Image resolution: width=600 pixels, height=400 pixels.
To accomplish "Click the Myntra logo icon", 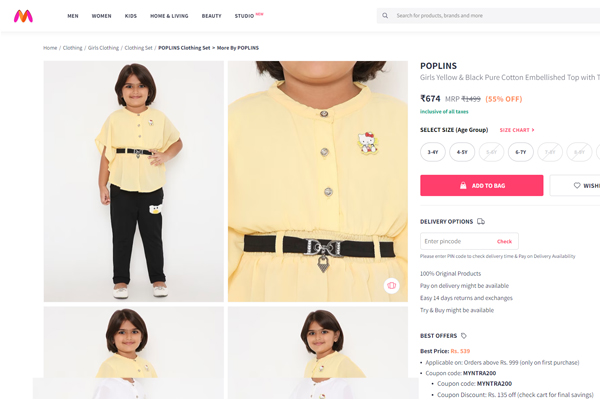I will (x=23, y=16).
